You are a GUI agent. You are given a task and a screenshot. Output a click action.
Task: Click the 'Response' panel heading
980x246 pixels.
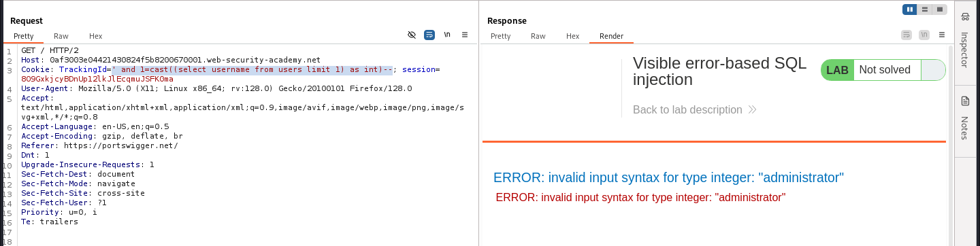(507, 21)
